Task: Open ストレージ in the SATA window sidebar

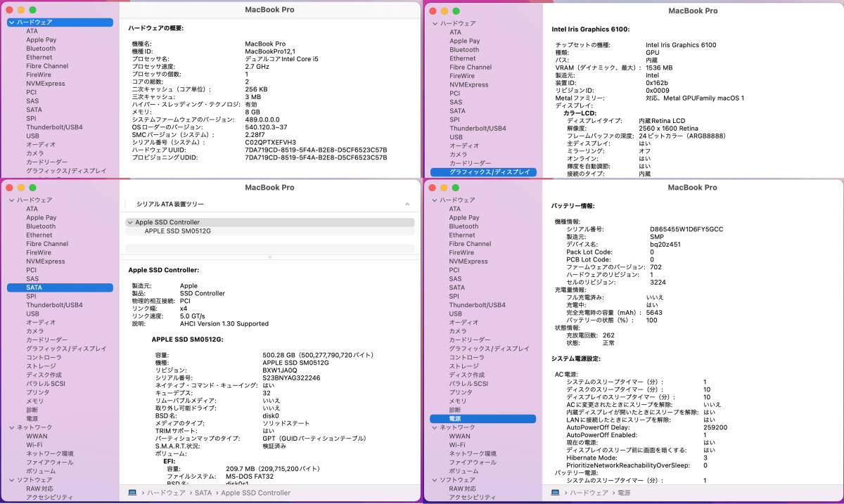Action: pyautogui.click(x=41, y=366)
